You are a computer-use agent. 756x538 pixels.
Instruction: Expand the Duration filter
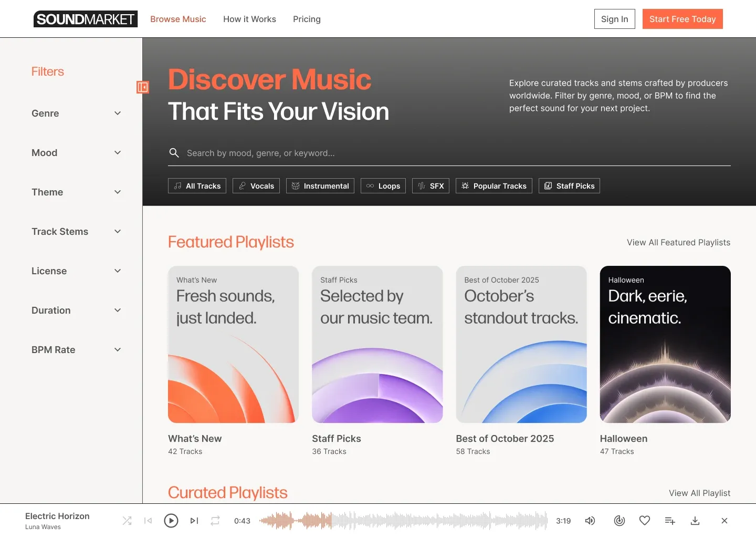pyautogui.click(x=77, y=311)
